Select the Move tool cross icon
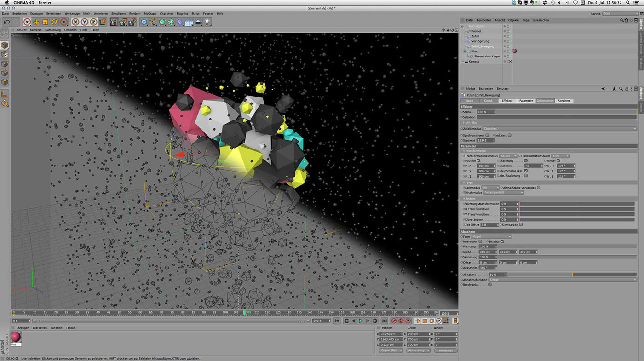The width and height of the screenshot is (644, 361). pos(36,22)
